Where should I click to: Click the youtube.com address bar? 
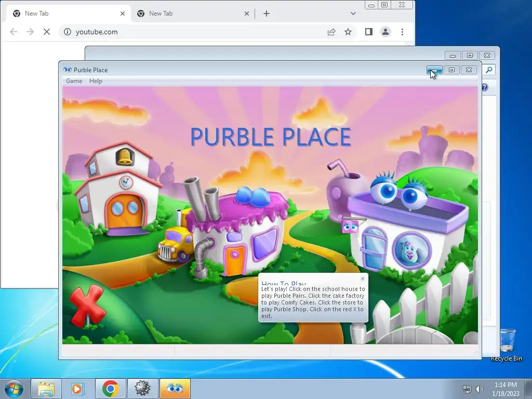click(208, 32)
